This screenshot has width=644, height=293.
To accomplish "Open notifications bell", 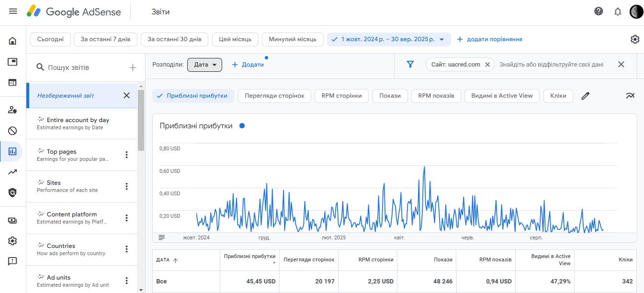I will [618, 11].
